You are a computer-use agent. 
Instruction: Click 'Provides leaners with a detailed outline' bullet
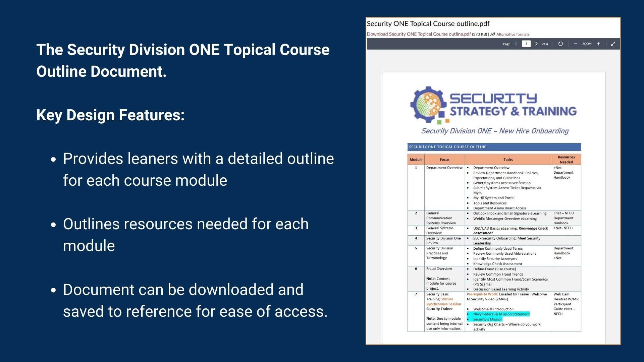pos(199,169)
